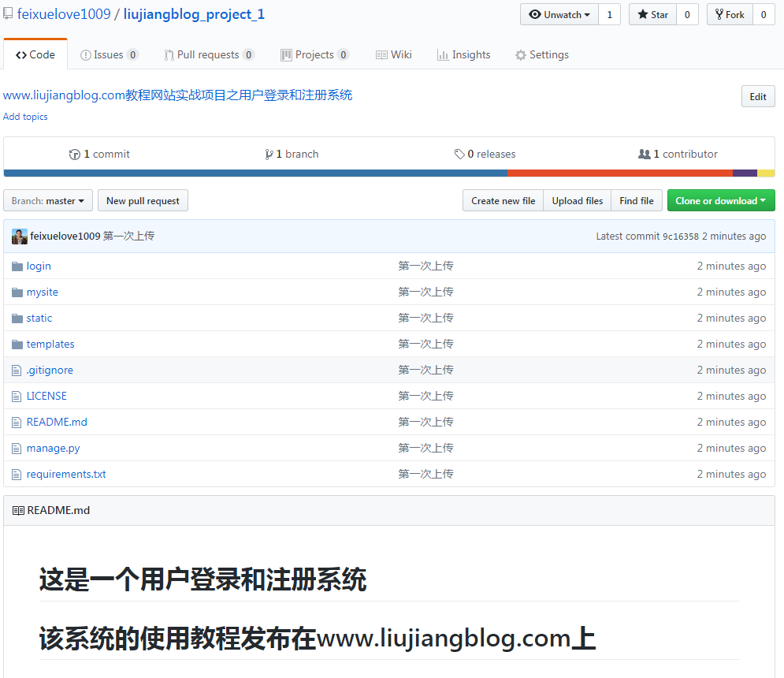Image resolution: width=784 pixels, height=678 pixels.
Task: Click Find file button
Action: (637, 201)
